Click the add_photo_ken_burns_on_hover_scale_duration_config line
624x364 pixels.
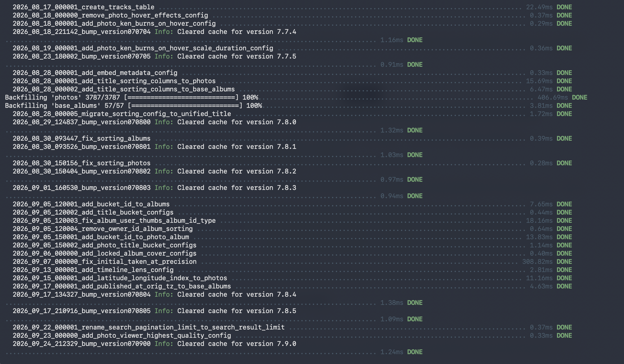[143, 48]
